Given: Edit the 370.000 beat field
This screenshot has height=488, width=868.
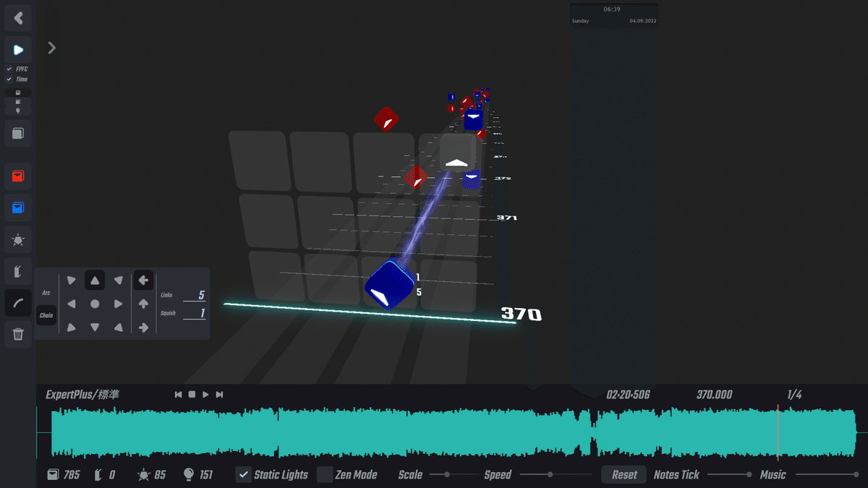Looking at the screenshot, I should point(715,395).
